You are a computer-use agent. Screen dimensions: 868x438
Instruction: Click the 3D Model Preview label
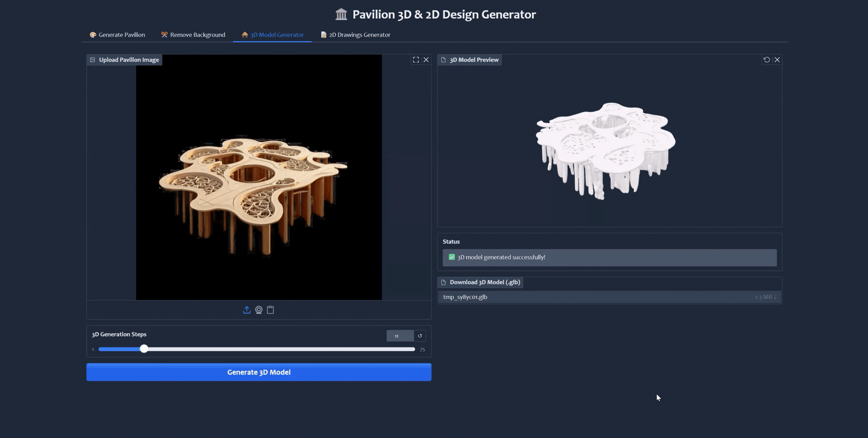pos(470,60)
